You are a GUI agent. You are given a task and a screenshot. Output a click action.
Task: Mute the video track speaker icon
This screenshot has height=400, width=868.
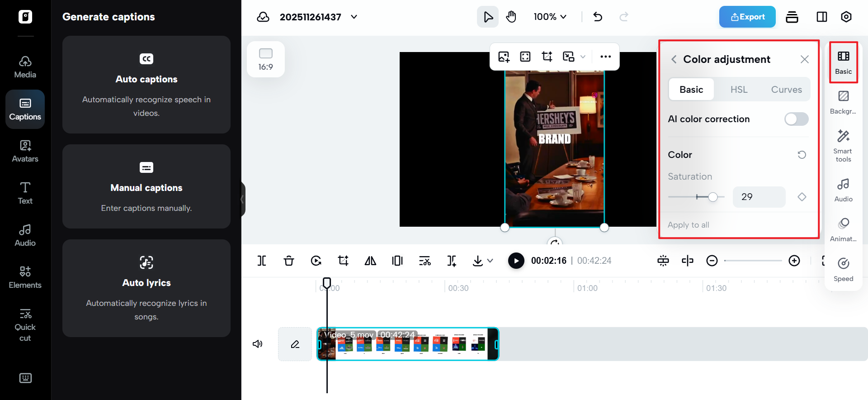point(258,344)
